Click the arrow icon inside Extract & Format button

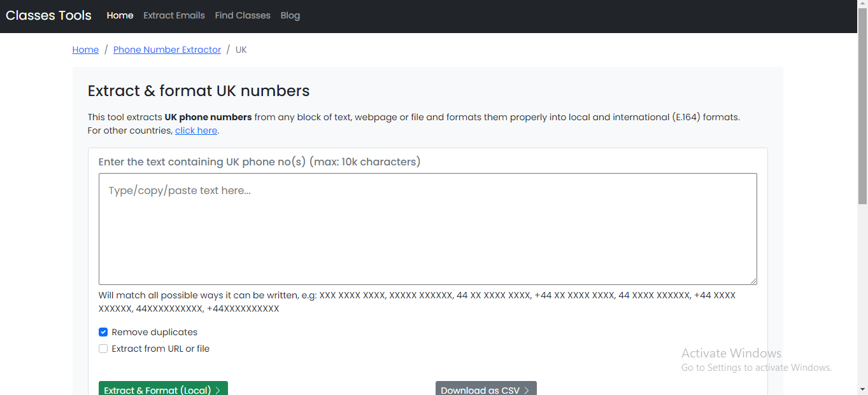217,390
